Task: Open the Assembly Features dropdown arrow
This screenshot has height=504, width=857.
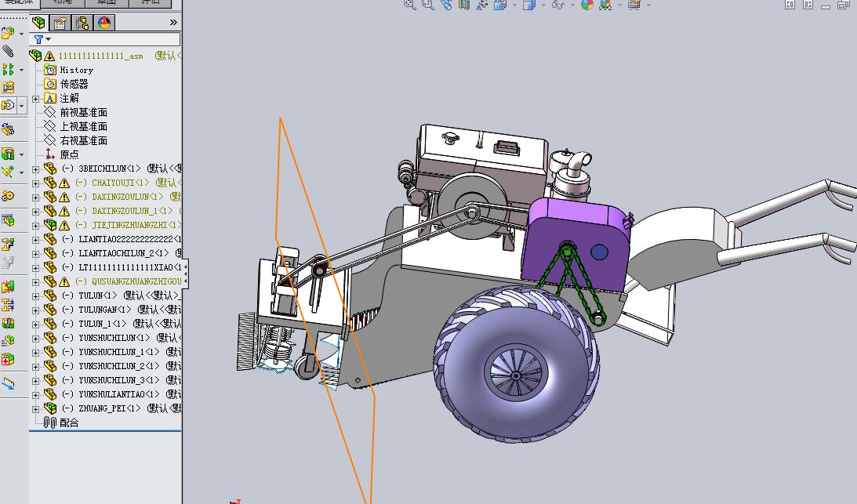Action: pos(21,154)
